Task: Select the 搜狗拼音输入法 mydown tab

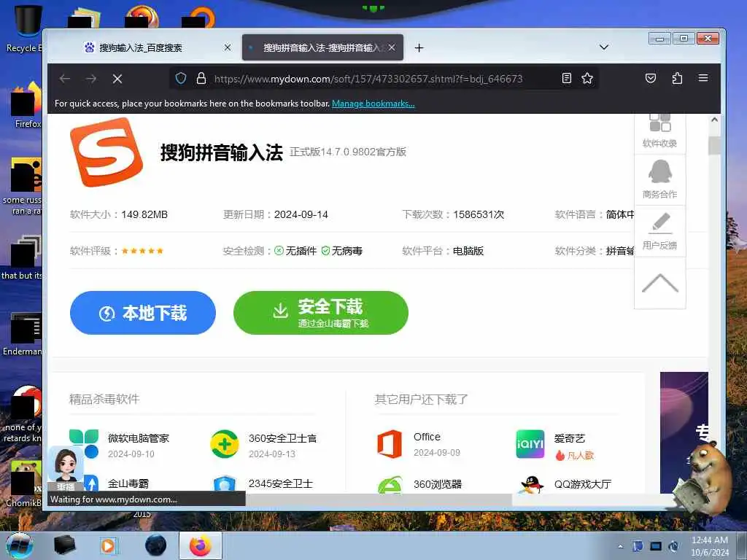Action: pos(322,47)
